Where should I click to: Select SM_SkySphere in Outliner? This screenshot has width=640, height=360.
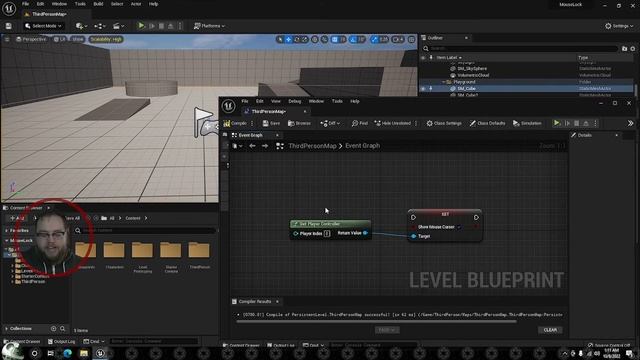click(x=472, y=69)
